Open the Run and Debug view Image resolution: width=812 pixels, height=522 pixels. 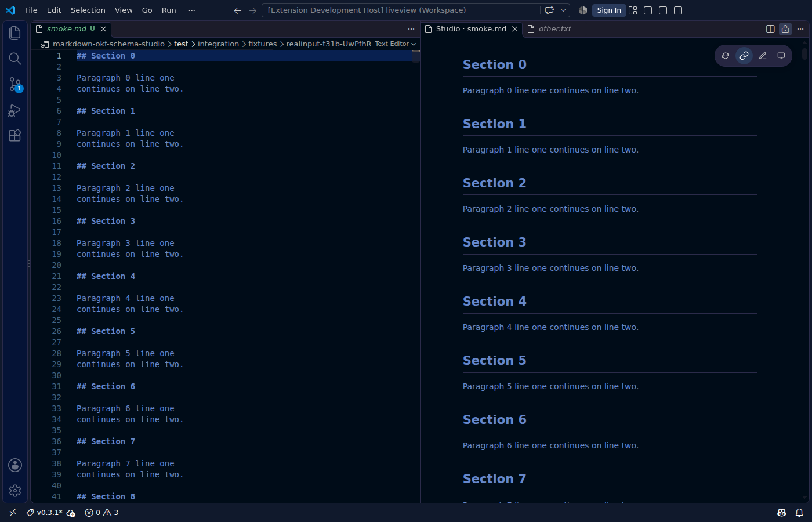click(15, 110)
